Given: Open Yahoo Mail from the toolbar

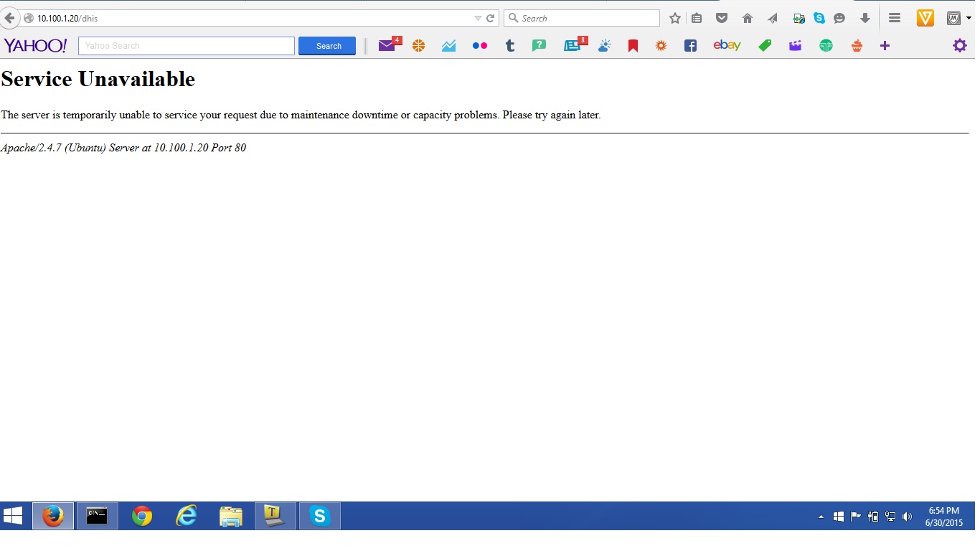Looking at the screenshot, I should point(387,46).
